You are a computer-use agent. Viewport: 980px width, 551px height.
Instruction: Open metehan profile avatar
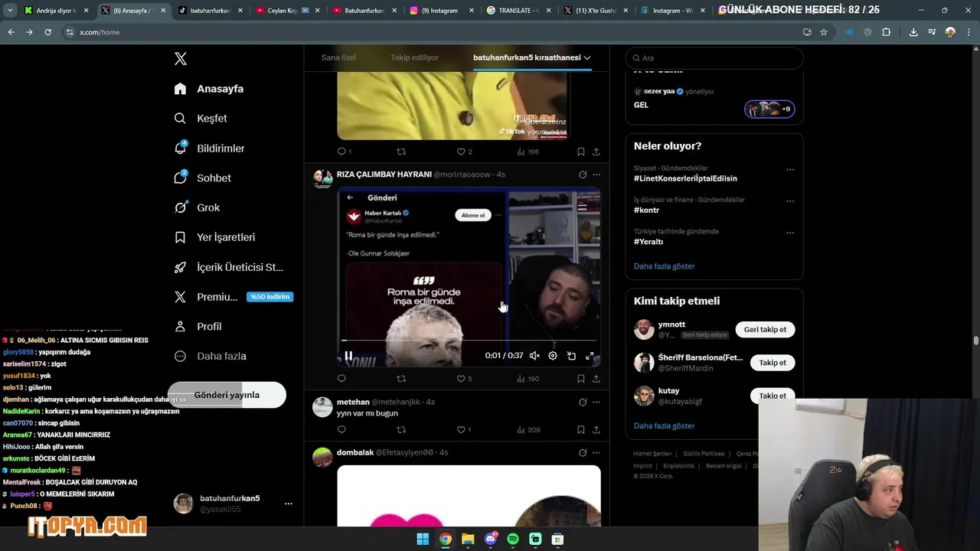click(x=322, y=407)
